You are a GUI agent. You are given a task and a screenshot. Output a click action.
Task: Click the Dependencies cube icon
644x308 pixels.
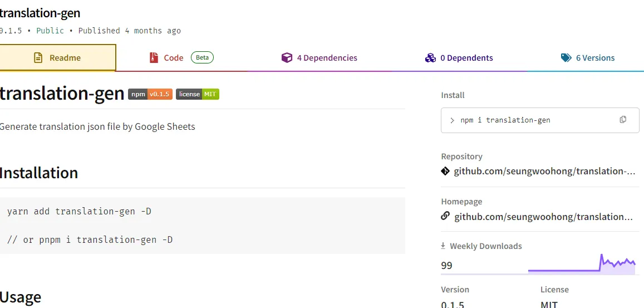(x=287, y=57)
